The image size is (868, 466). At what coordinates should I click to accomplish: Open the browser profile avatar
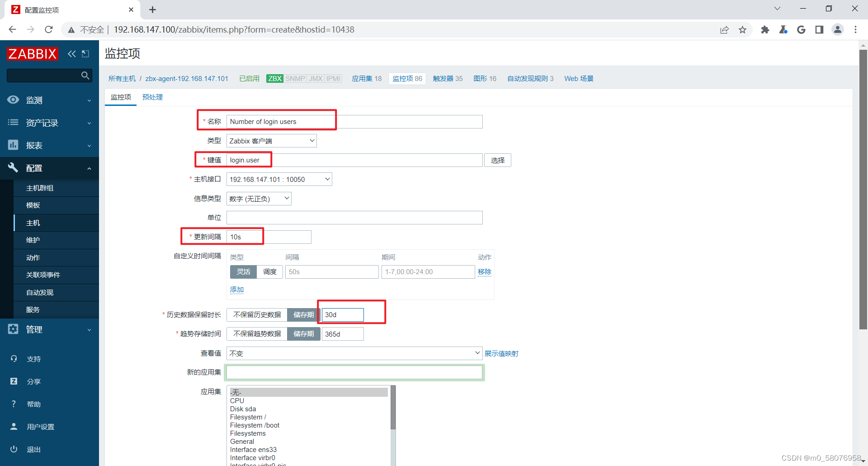[x=838, y=30]
